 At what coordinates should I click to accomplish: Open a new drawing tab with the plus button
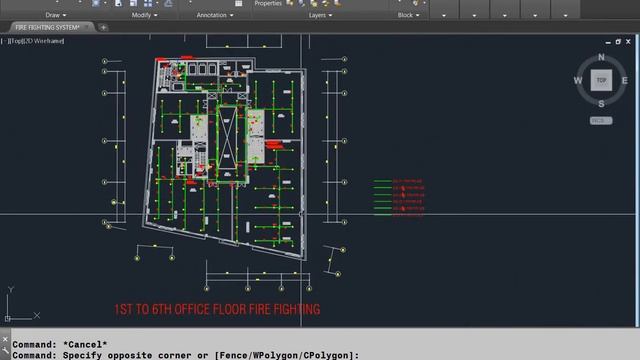[103, 27]
